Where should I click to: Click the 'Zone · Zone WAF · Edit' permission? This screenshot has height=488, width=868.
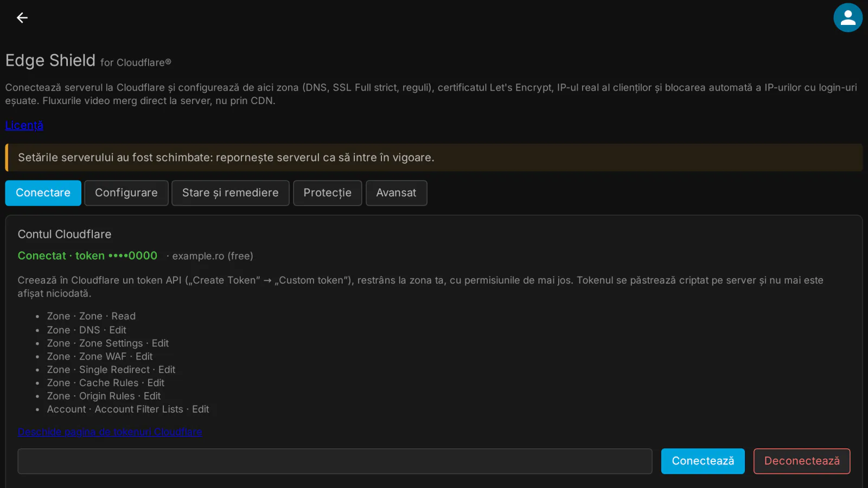(x=100, y=356)
